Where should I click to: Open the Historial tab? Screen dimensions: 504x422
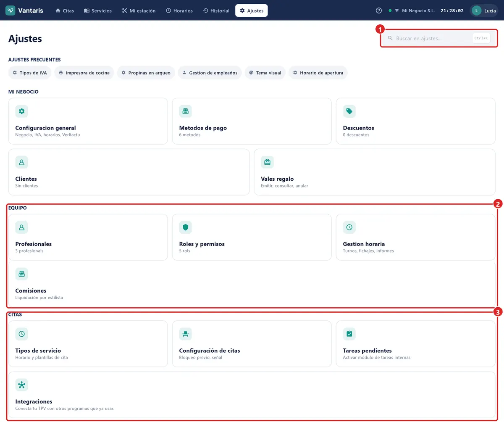(216, 11)
